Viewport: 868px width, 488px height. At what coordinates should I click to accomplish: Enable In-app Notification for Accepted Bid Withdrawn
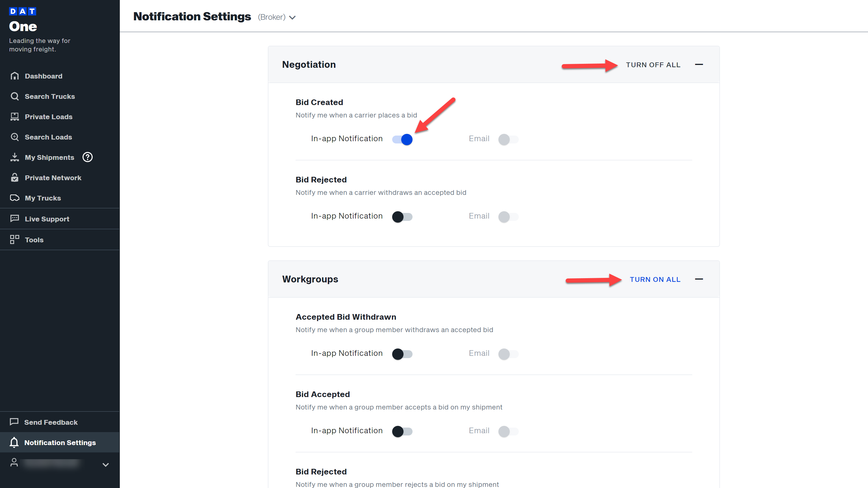click(x=402, y=354)
